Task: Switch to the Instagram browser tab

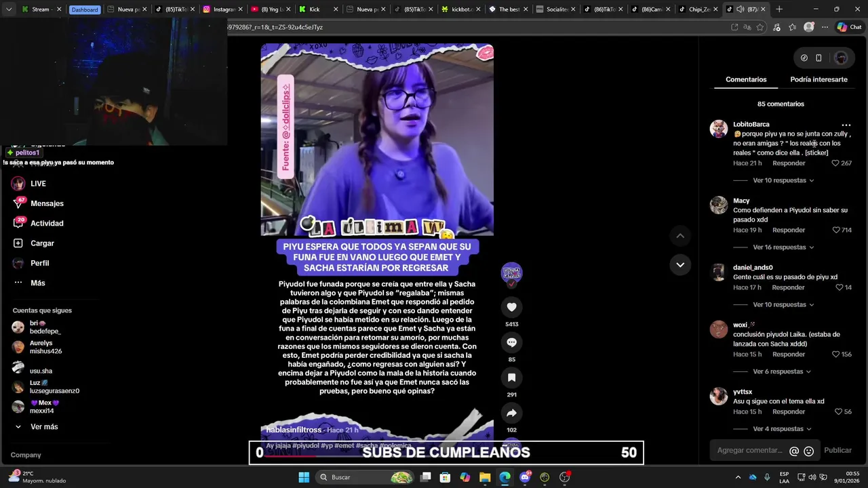Action: (223, 9)
